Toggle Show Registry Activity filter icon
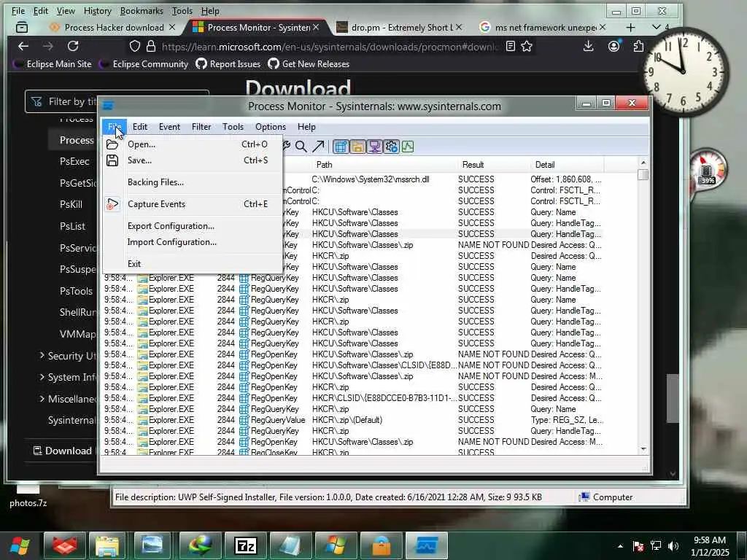This screenshot has height=560, width=747. (x=340, y=147)
